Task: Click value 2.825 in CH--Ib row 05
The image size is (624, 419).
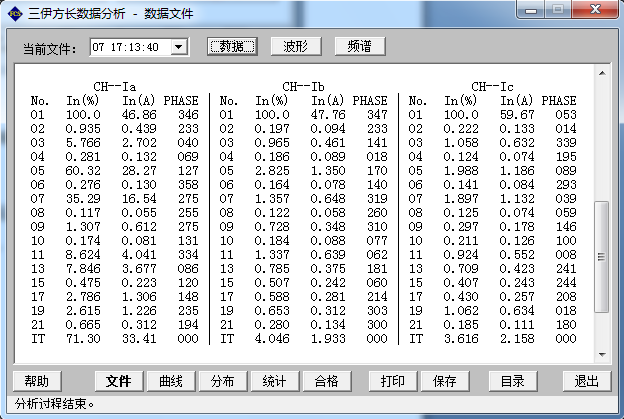Action: (272, 171)
